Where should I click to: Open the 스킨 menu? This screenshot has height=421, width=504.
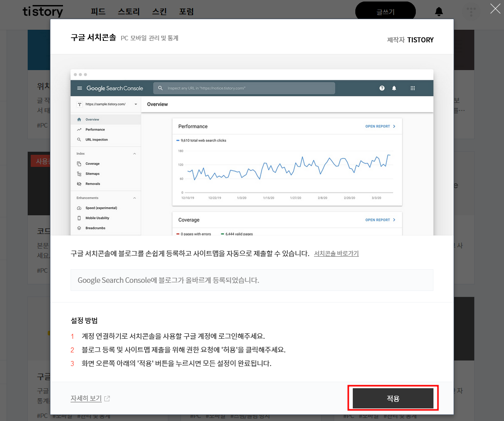pyautogui.click(x=159, y=12)
